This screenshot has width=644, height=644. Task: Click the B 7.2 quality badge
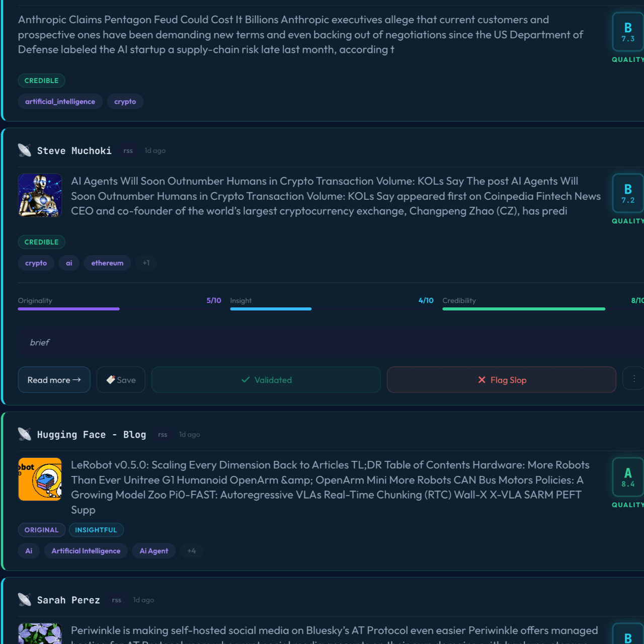click(x=628, y=194)
